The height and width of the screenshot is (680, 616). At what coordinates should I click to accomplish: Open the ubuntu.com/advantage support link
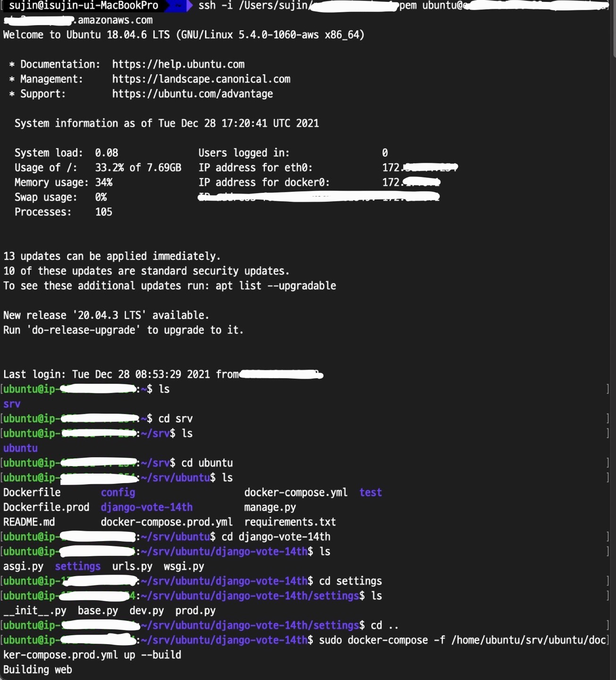pos(193,94)
